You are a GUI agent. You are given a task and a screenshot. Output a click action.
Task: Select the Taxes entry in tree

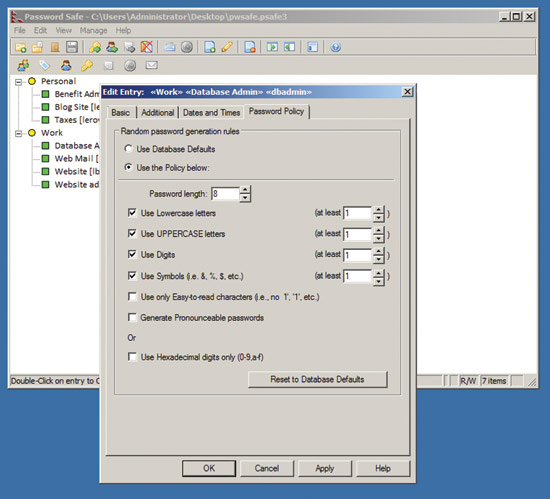tap(70, 120)
